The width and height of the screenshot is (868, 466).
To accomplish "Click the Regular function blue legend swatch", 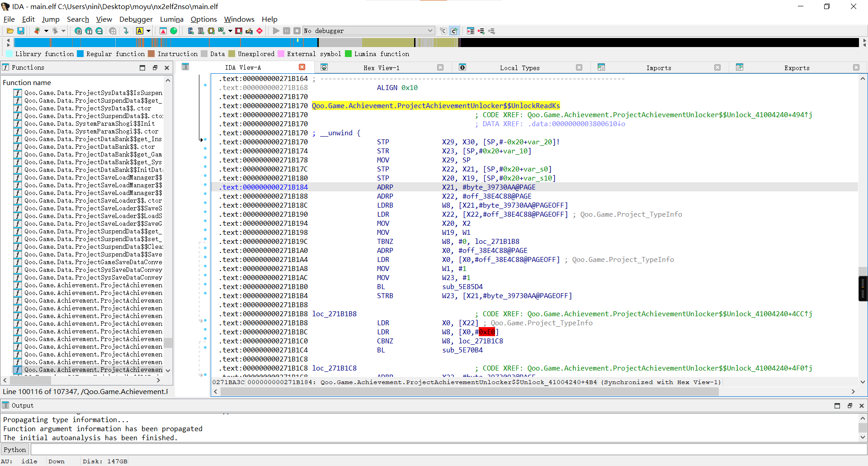I will coord(80,53).
